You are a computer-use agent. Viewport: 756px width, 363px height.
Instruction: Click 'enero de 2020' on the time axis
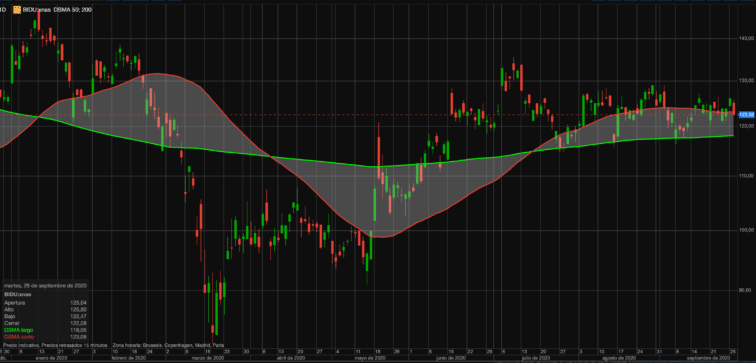51,358
